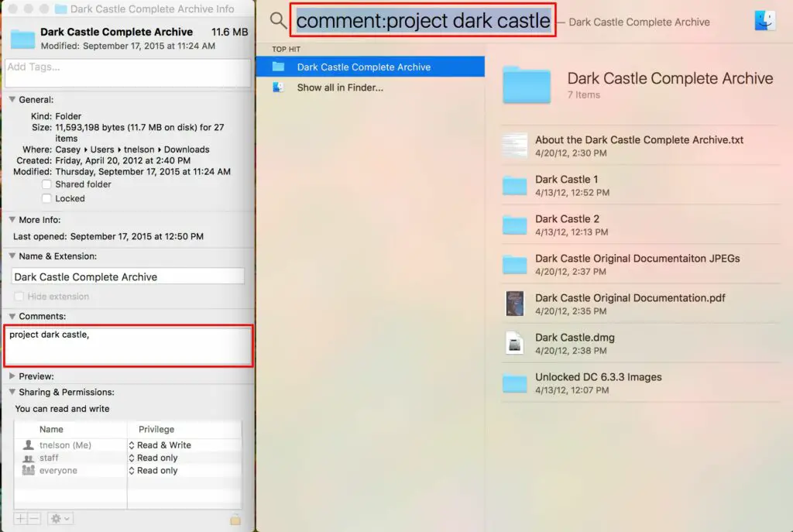
Task: Select the tnelson (Me) user icon
Action: [29, 445]
